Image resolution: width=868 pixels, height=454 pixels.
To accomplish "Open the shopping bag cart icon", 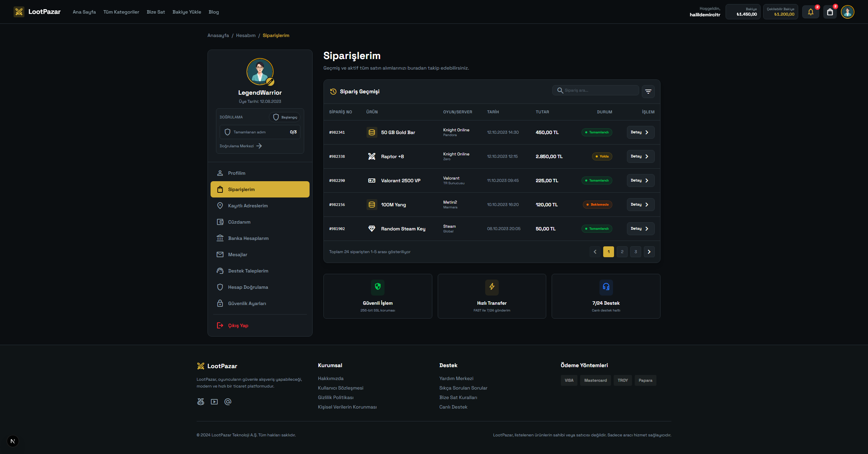I will (x=830, y=12).
